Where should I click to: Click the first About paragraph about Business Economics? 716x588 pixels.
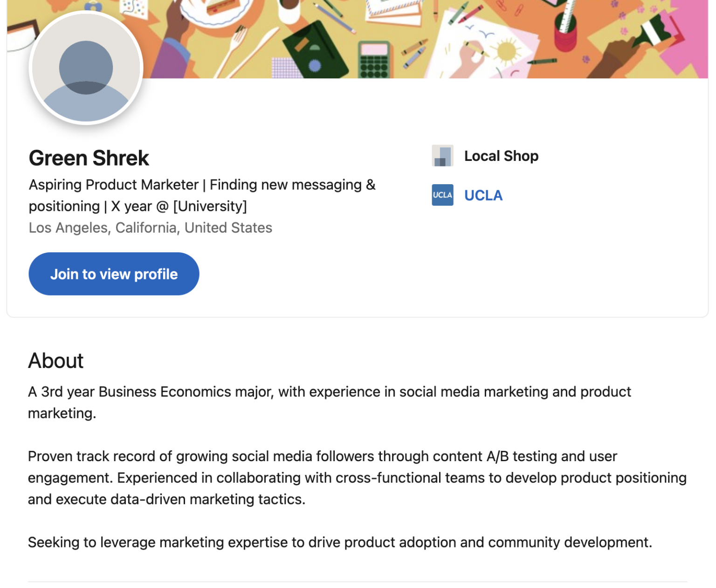(330, 402)
